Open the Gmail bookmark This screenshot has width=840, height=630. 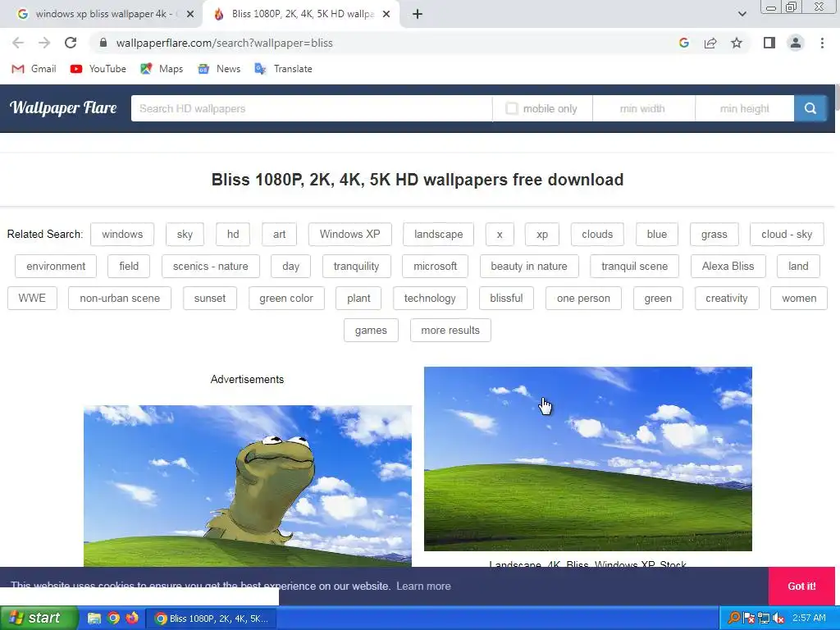coord(34,69)
